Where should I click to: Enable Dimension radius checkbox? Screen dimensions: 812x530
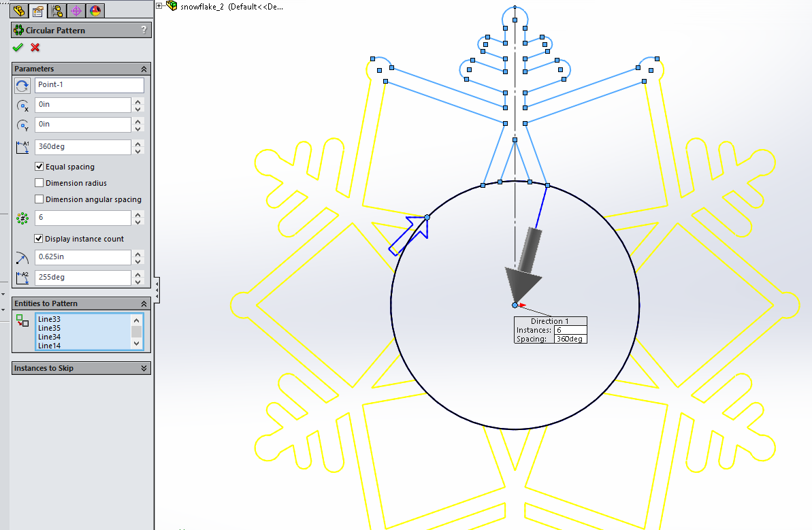click(x=39, y=183)
